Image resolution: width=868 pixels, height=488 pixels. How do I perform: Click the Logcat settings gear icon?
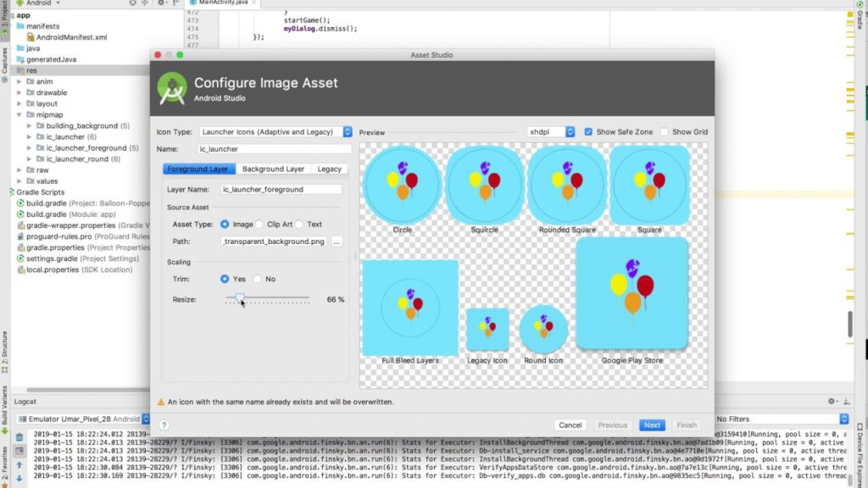coord(832,401)
